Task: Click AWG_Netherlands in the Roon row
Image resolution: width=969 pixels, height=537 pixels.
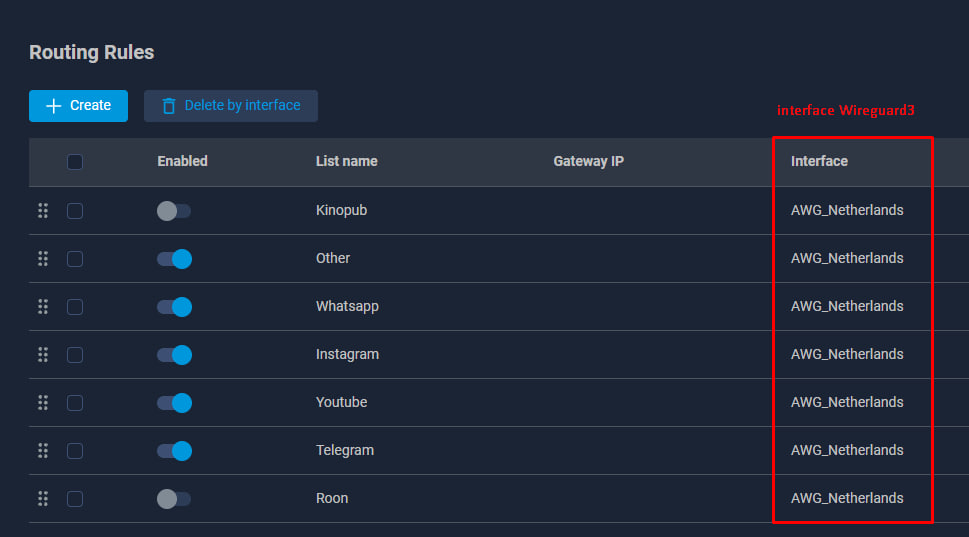Action: coord(847,498)
